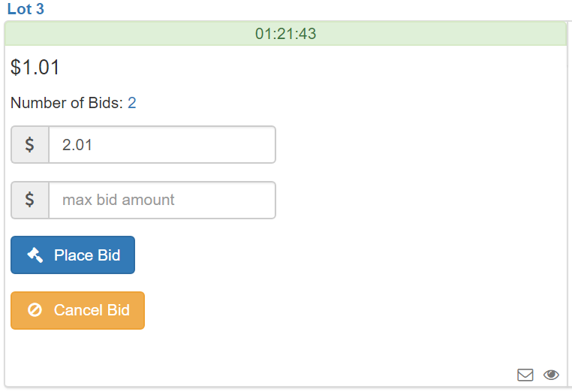Submit with the Place Bid button
Viewport: 572px width, 392px height.
point(73,255)
